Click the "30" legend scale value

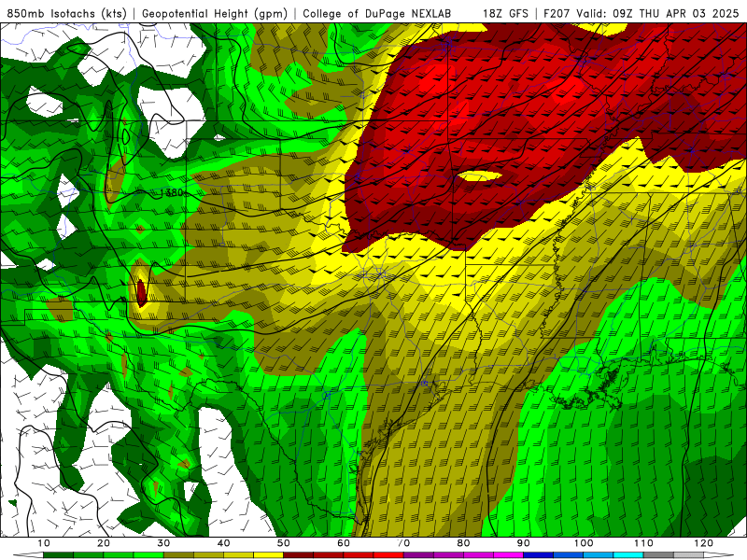tap(163, 543)
